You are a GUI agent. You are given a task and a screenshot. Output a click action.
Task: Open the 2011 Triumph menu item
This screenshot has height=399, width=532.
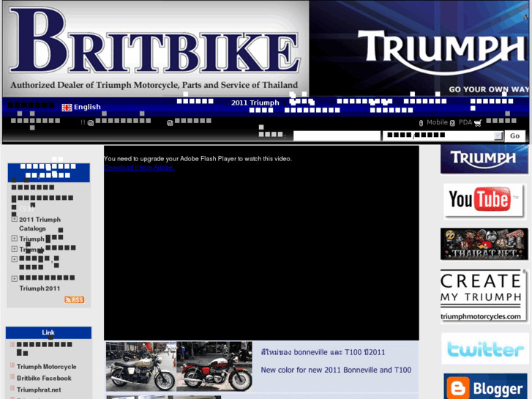coord(255,102)
